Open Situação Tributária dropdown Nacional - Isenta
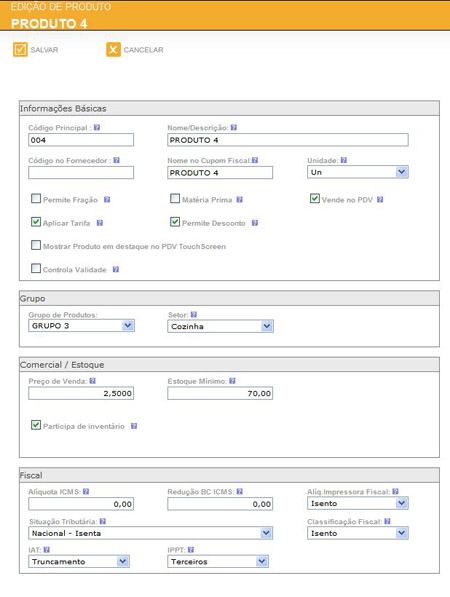This screenshot has width=450, height=597. click(150, 533)
